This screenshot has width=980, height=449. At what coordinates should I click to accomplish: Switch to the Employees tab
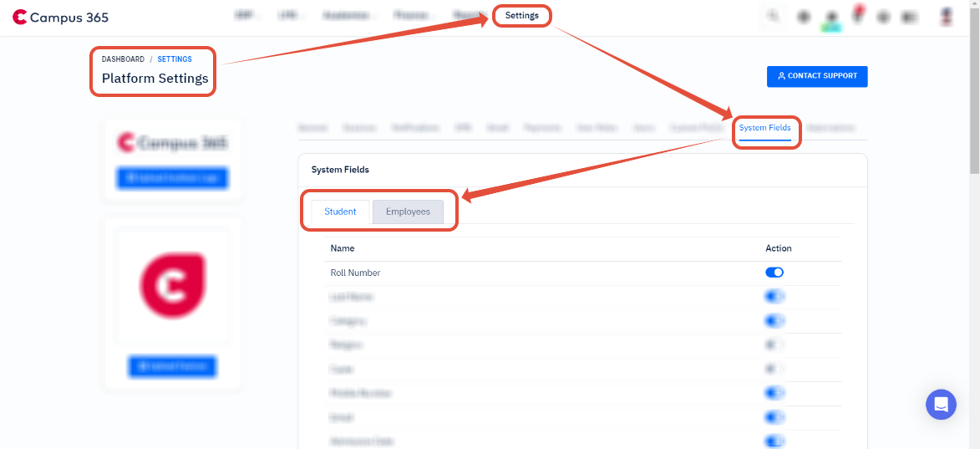(x=409, y=212)
